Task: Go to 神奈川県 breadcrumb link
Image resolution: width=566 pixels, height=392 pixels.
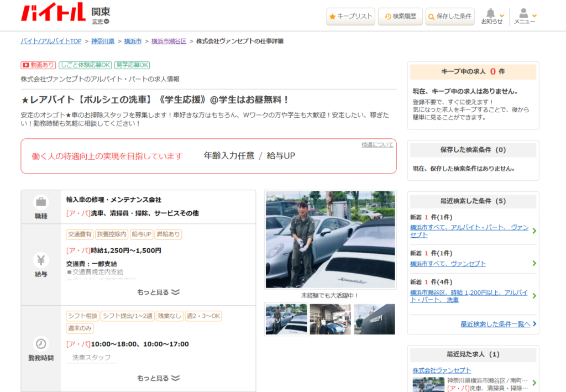Action: [x=103, y=41]
